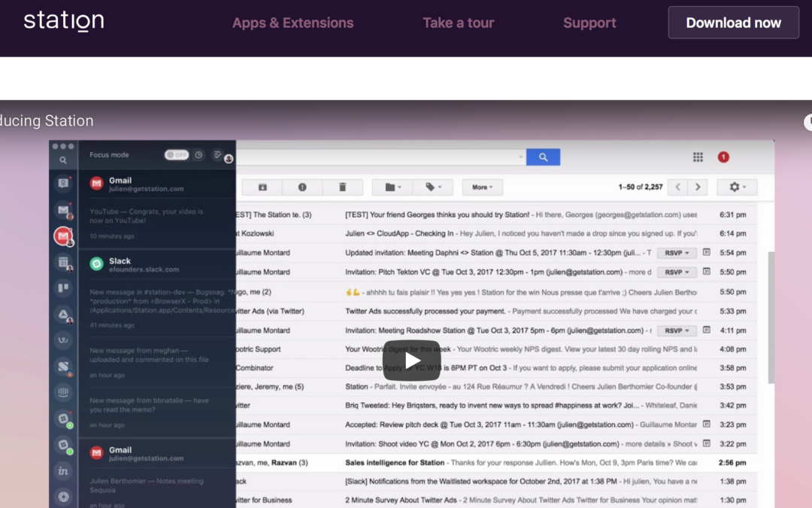Screen dimensions: 812x508
Task: Open the Wootric app icon in sidebar
Action: click(x=63, y=340)
